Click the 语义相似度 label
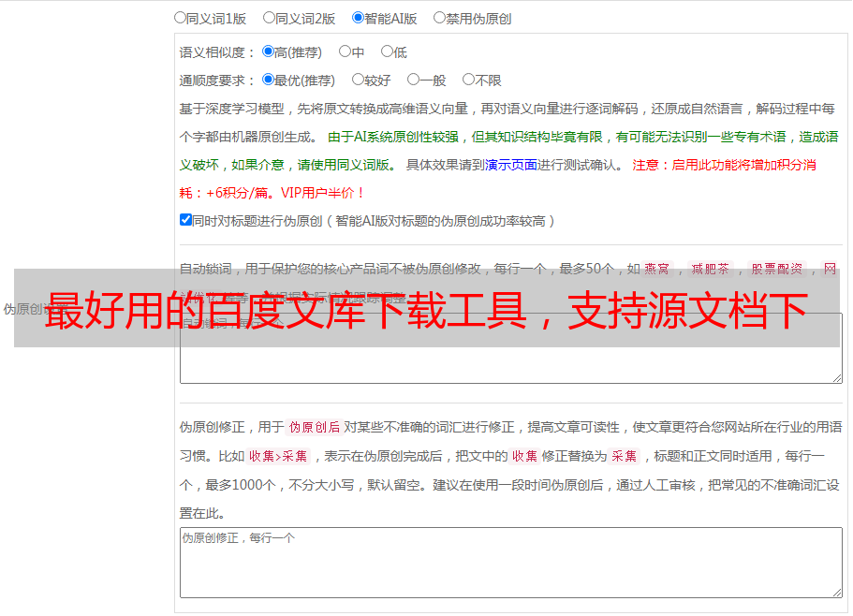853x616 pixels. (x=216, y=52)
